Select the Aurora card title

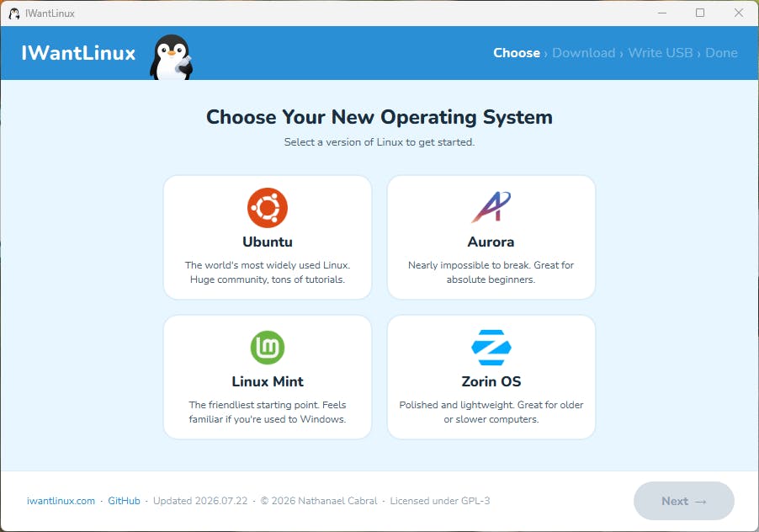pos(491,242)
